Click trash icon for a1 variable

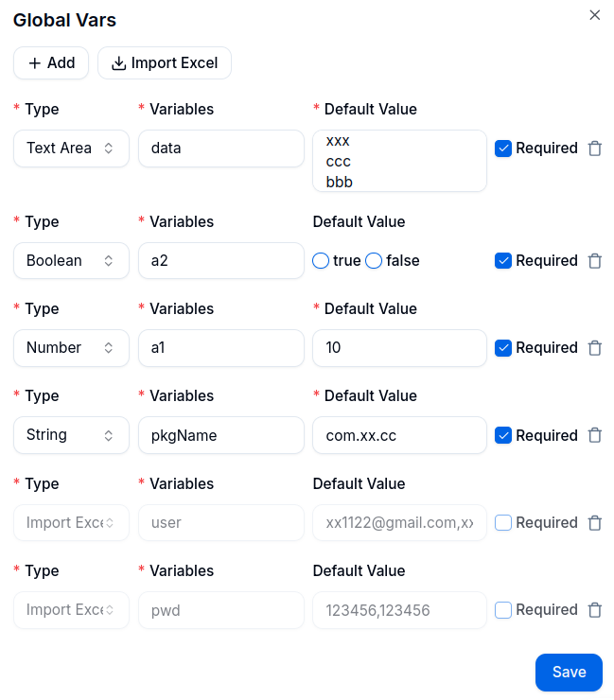pyautogui.click(x=595, y=348)
